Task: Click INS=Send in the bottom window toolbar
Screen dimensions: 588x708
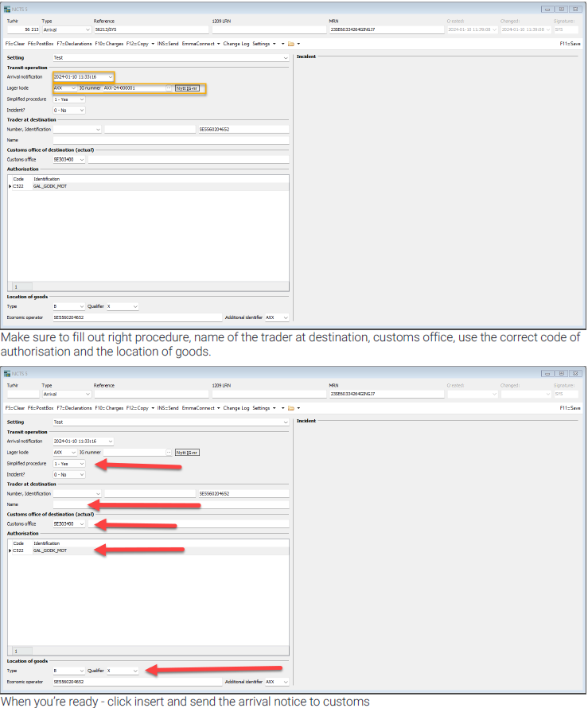Action: [x=168, y=408]
